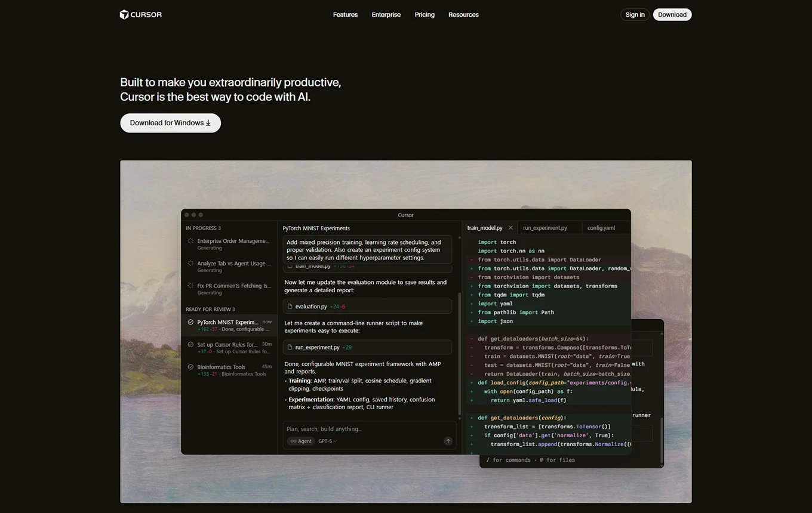The width and height of the screenshot is (812, 513).
Task: Click the file icon next to run_experiment.py
Action: (290, 347)
